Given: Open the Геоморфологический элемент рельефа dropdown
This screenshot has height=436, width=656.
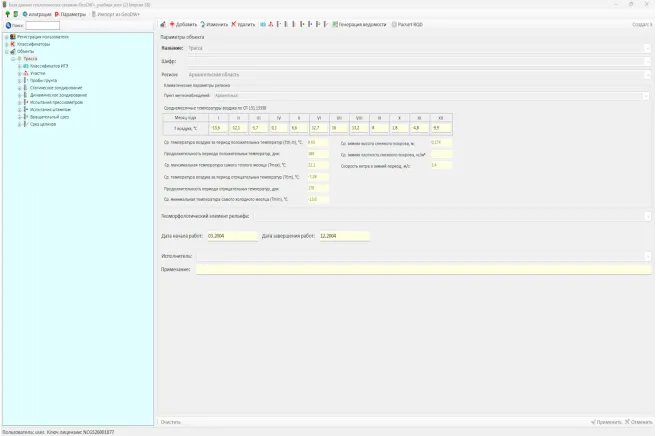Looking at the screenshot, I should 648,215.
